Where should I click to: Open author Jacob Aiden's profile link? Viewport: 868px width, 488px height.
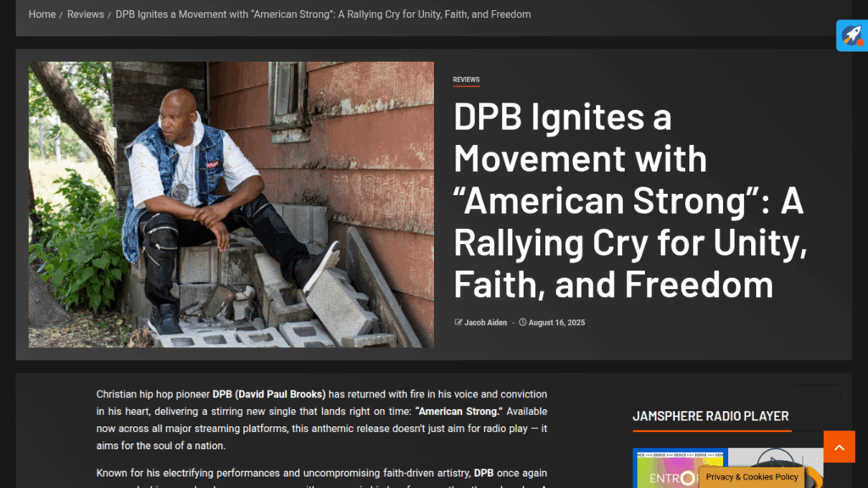coord(486,323)
